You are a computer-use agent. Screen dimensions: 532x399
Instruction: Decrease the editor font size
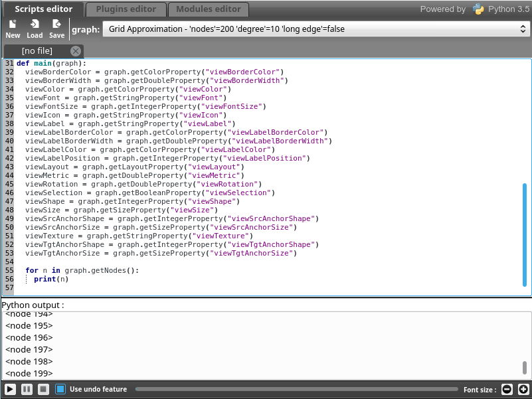(x=507, y=390)
